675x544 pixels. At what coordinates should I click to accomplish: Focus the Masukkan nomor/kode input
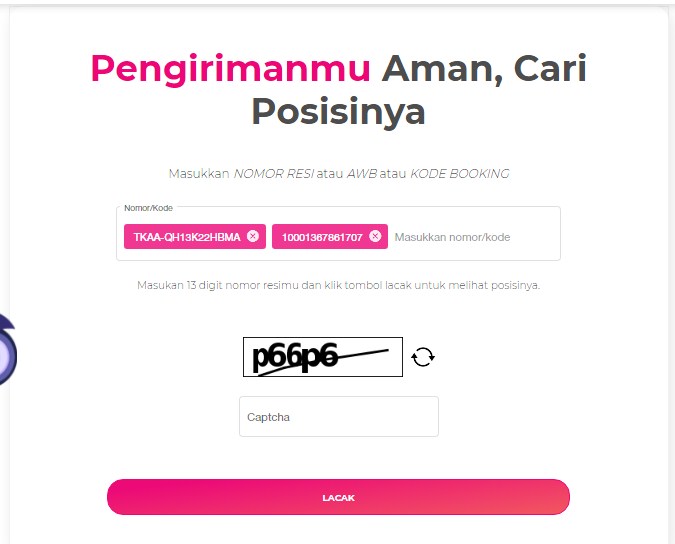click(474, 237)
